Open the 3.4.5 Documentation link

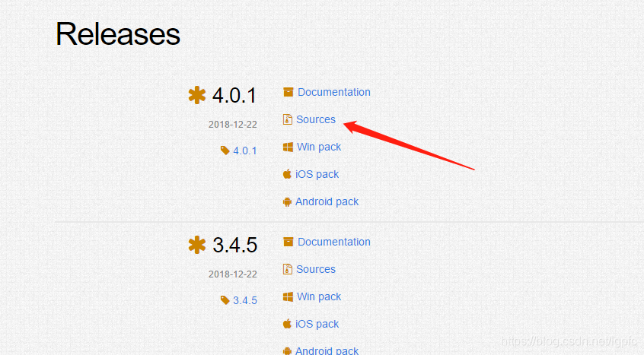334,242
